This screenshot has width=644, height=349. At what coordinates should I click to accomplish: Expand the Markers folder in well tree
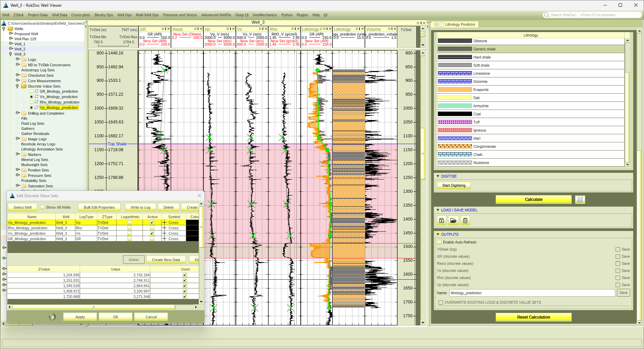click(18, 154)
